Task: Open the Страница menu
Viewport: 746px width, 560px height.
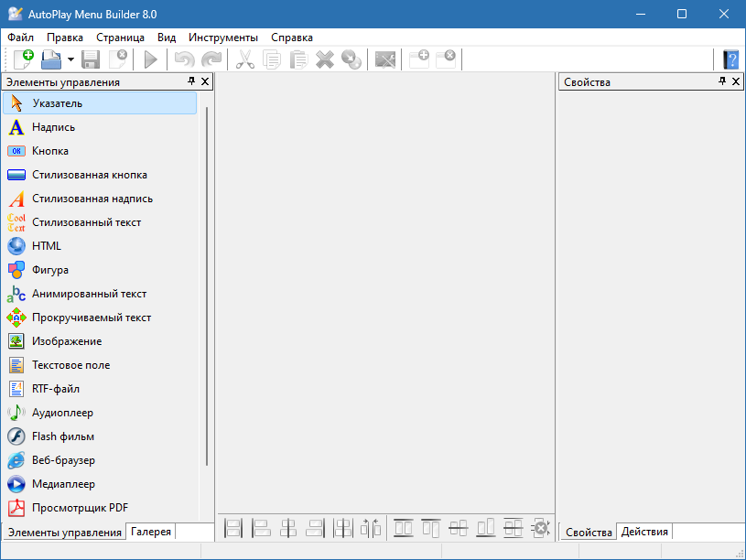Action: [x=121, y=38]
